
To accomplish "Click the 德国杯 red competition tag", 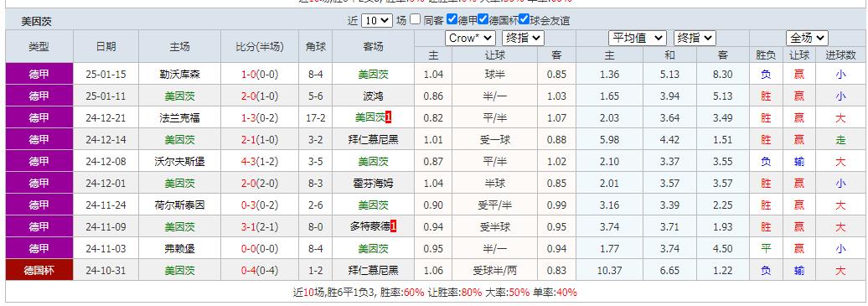I will (x=39, y=271).
